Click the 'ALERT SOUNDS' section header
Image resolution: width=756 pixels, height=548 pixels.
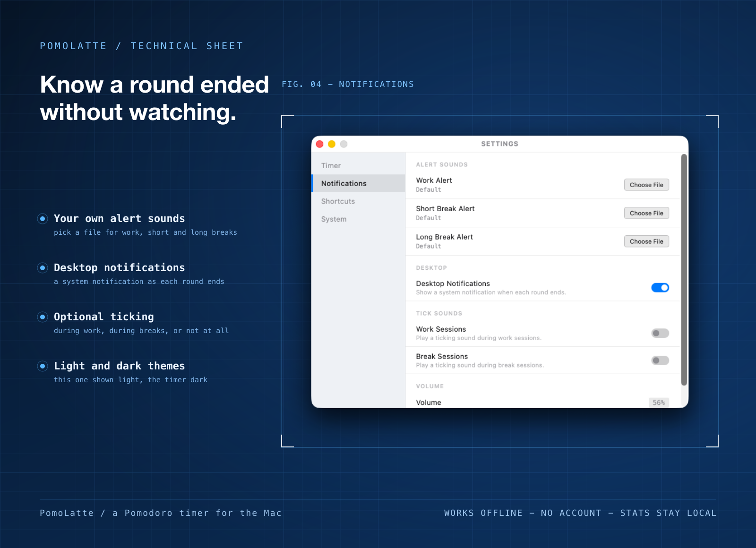[442, 165]
